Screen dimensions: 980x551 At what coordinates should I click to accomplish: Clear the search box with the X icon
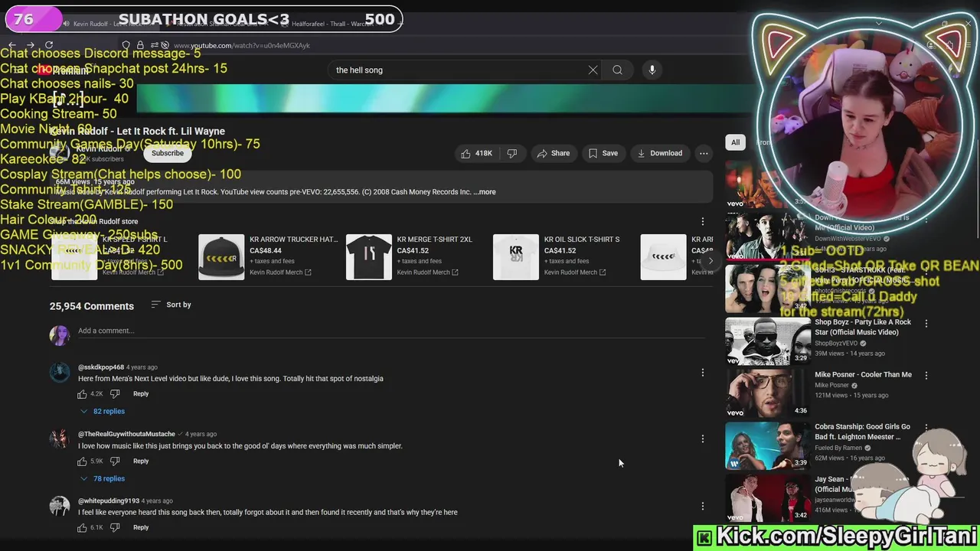[593, 70]
